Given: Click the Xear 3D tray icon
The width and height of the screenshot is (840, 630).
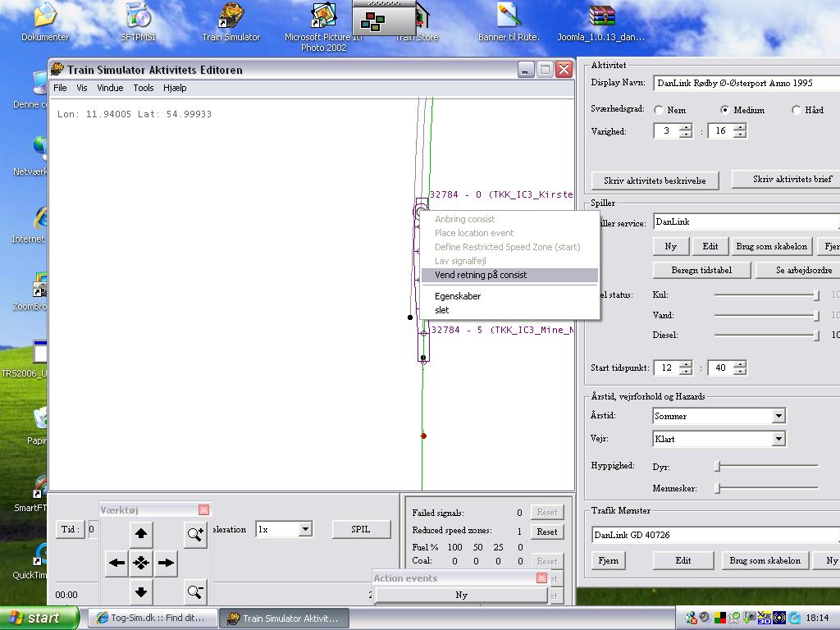Looking at the screenshot, I should tap(765, 618).
